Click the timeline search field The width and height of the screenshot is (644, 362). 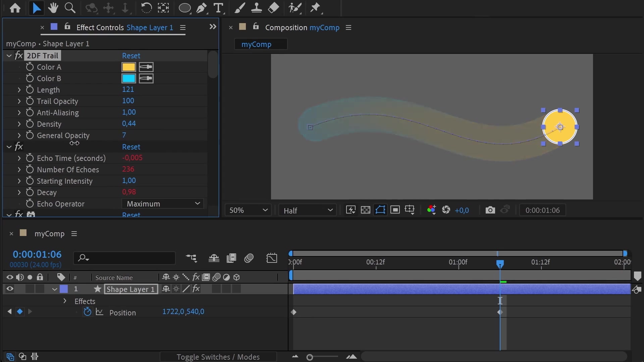coord(124,258)
